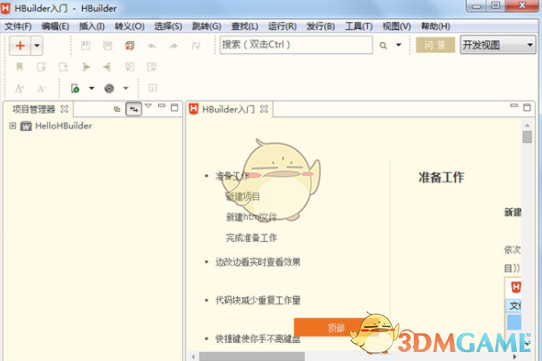Close the HBuilder入门 tab with its X
The image size is (542, 361).
(264, 109)
